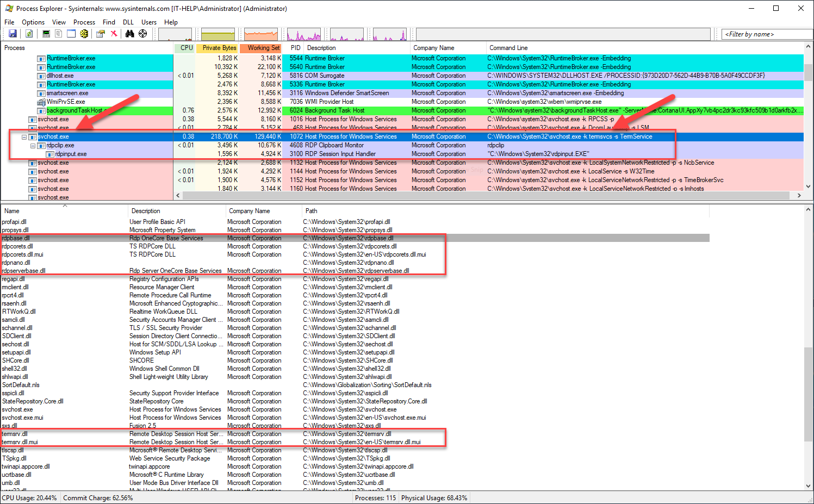Select the rdpinput.exe process row
This screenshot has width=814, height=504.
71,154
